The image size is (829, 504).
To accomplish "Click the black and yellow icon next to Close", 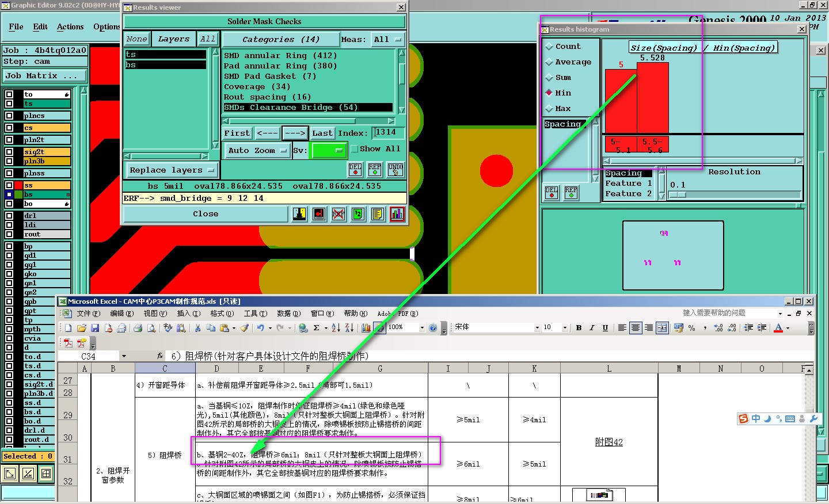I will pyautogui.click(x=299, y=214).
